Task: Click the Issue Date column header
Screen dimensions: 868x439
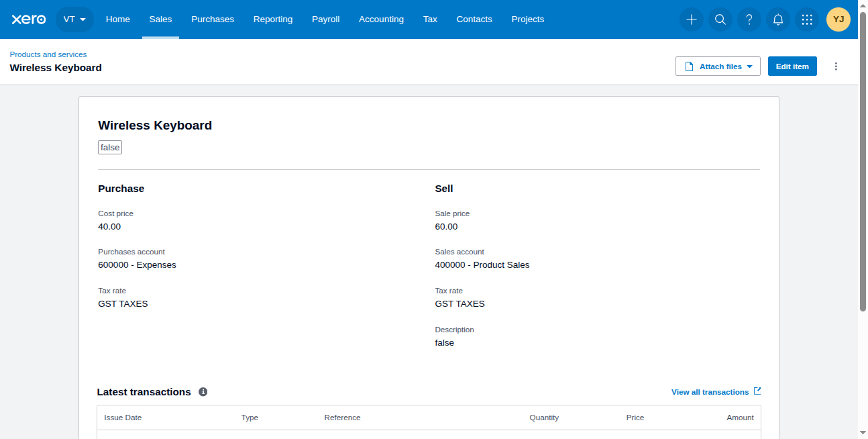Action: [123, 418]
